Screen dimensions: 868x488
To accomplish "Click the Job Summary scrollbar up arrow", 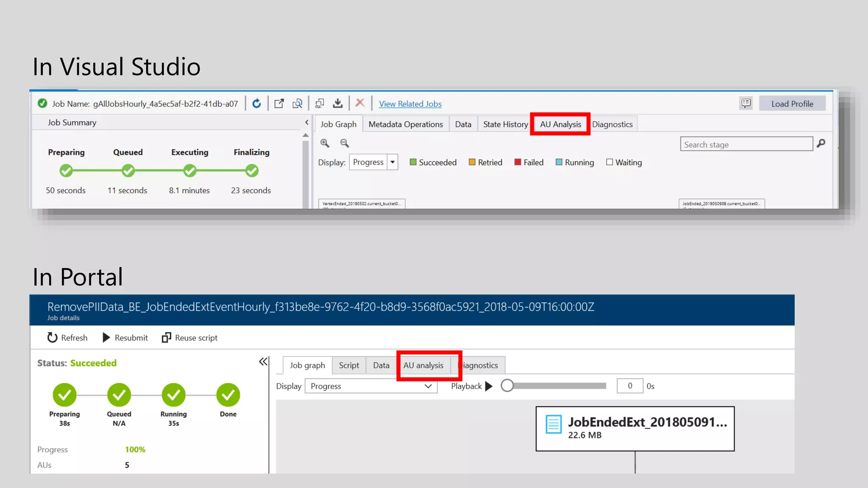I will (306, 135).
